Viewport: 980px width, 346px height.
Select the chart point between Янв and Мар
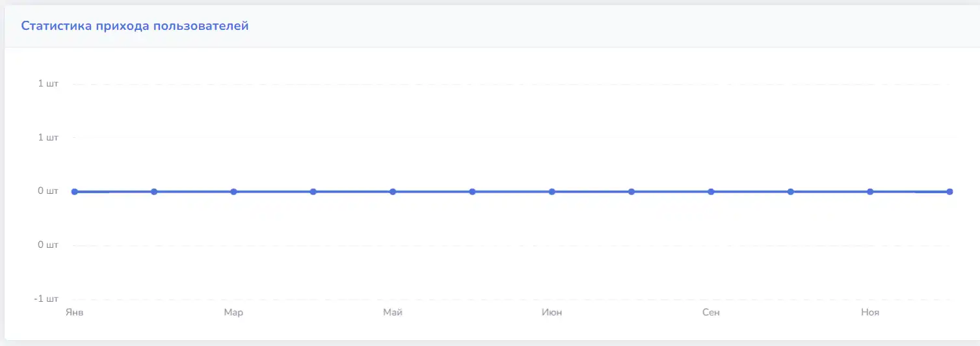(x=154, y=192)
